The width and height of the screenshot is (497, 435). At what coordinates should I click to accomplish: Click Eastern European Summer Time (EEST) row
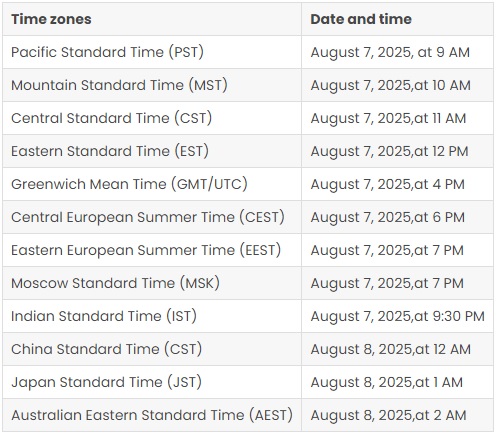point(248,250)
